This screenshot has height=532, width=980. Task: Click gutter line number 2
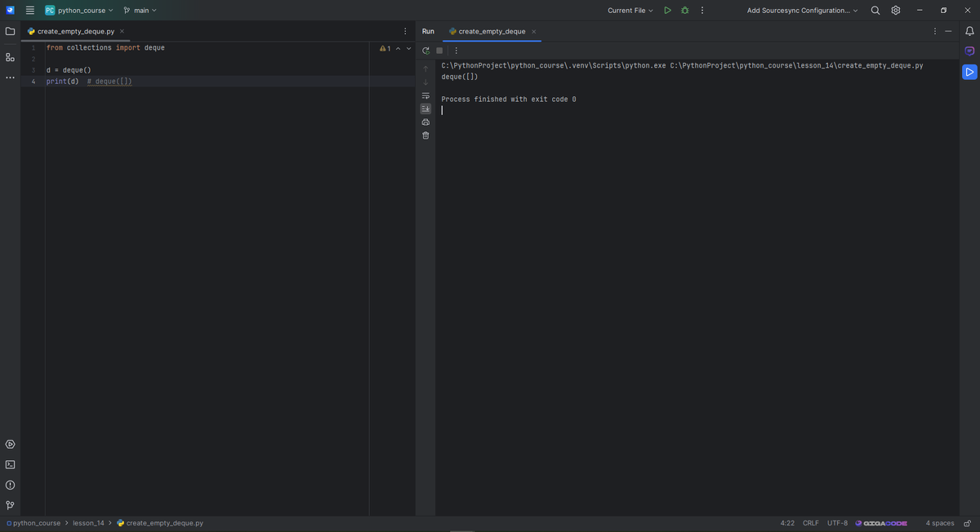tap(33, 59)
